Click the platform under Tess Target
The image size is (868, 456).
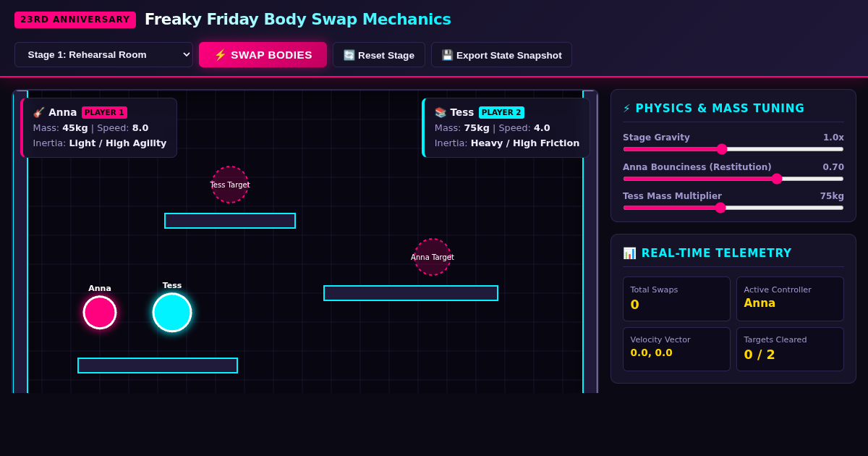(230, 221)
